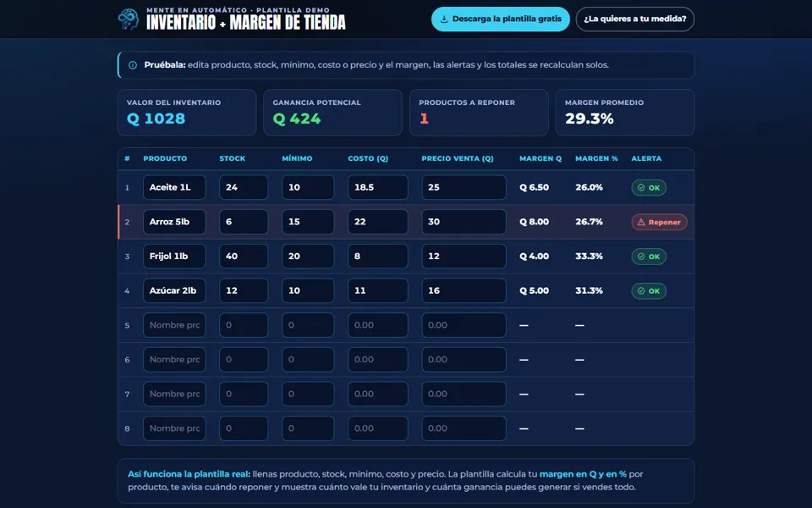Focus the empty stock field in row 5
The image size is (812, 508).
pos(244,325)
